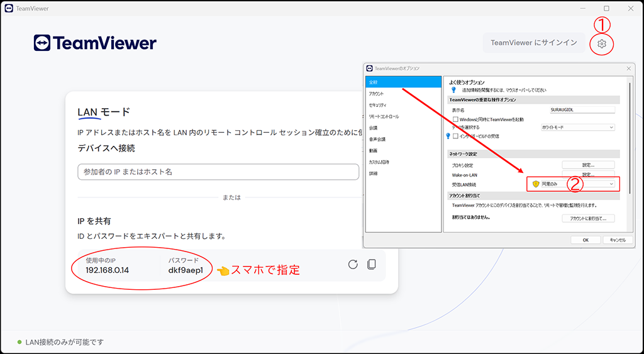Image resolution: width=644 pixels, height=354 pixels.
Task: Close the TeamViewerのオプション dialog
Action: [x=628, y=69]
